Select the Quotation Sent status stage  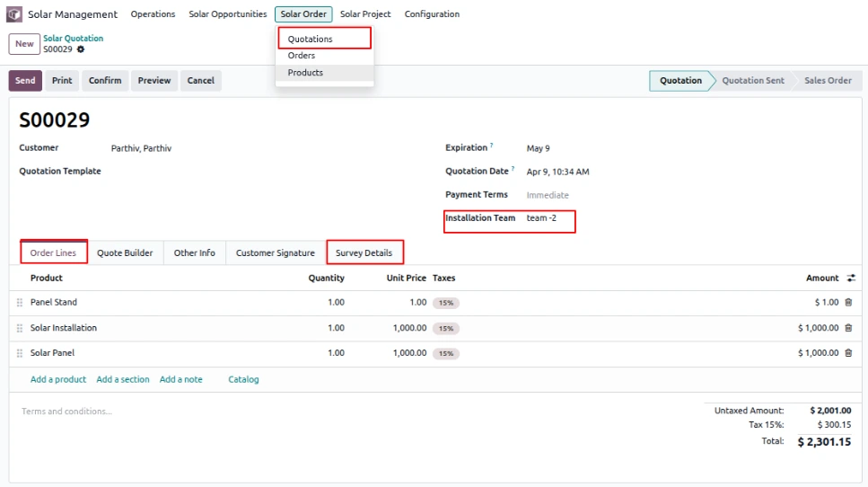(x=753, y=80)
